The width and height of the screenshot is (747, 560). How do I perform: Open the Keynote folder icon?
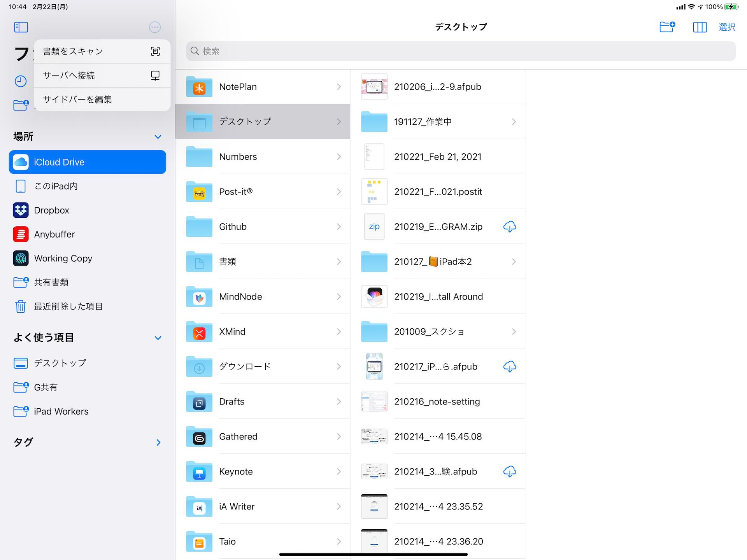click(199, 472)
